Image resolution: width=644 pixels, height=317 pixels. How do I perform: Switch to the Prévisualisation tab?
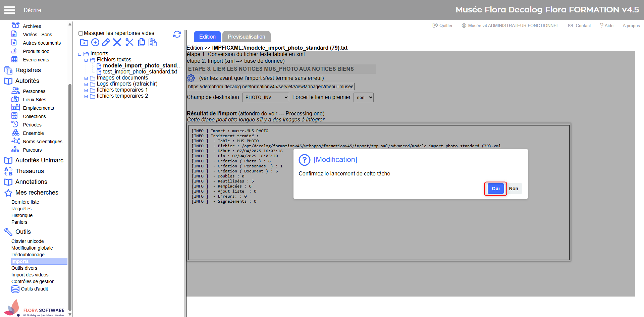pos(246,37)
